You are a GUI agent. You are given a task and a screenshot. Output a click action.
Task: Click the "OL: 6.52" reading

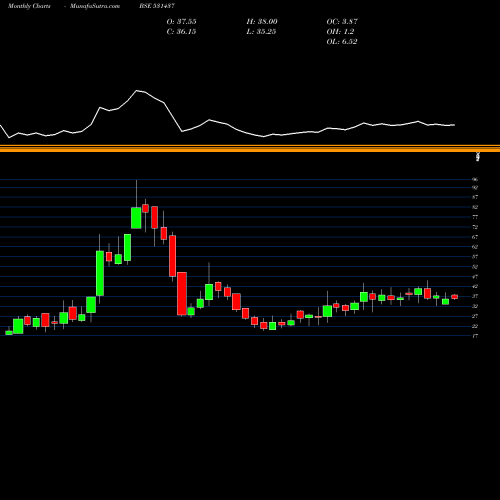click(342, 42)
